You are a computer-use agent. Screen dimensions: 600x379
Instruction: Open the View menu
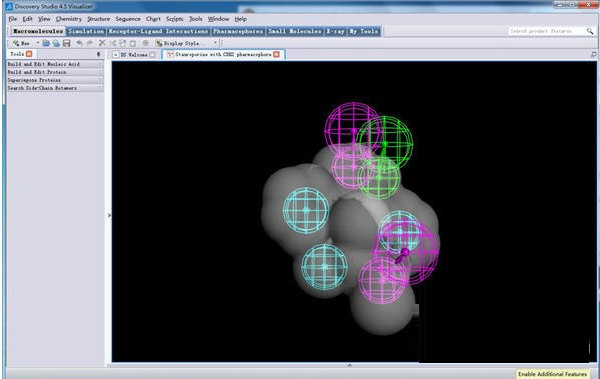point(44,19)
